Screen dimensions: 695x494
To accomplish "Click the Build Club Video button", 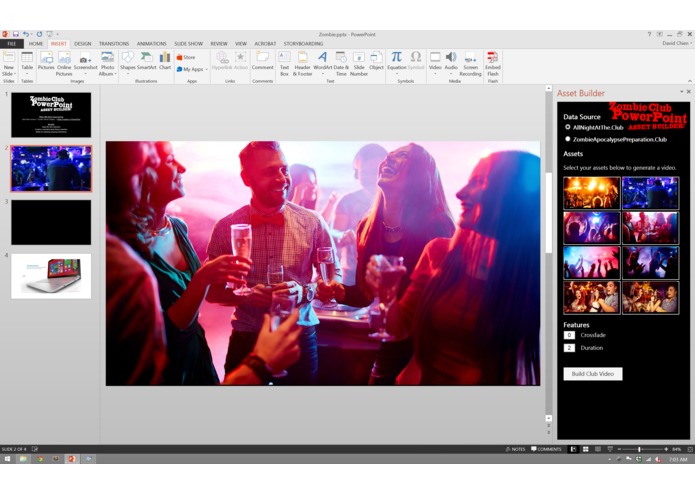I will [593, 374].
